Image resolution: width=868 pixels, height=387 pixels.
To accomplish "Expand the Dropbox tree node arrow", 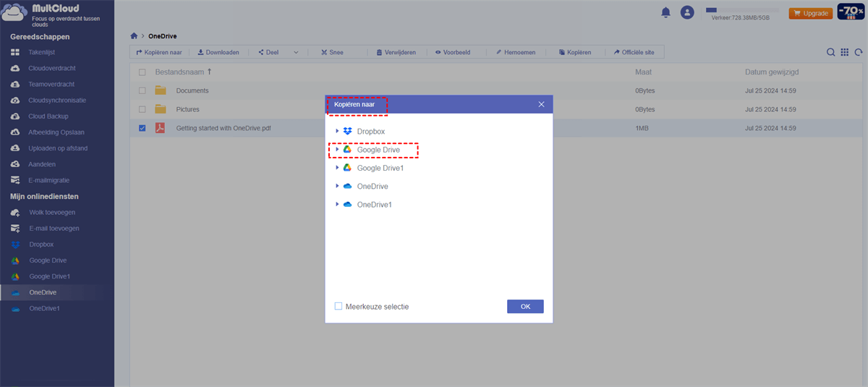I will pyautogui.click(x=337, y=132).
